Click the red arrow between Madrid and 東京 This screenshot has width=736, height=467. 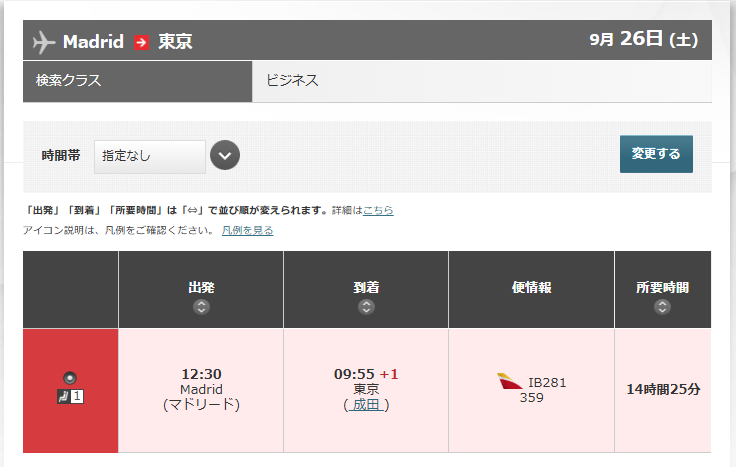click(x=141, y=42)
